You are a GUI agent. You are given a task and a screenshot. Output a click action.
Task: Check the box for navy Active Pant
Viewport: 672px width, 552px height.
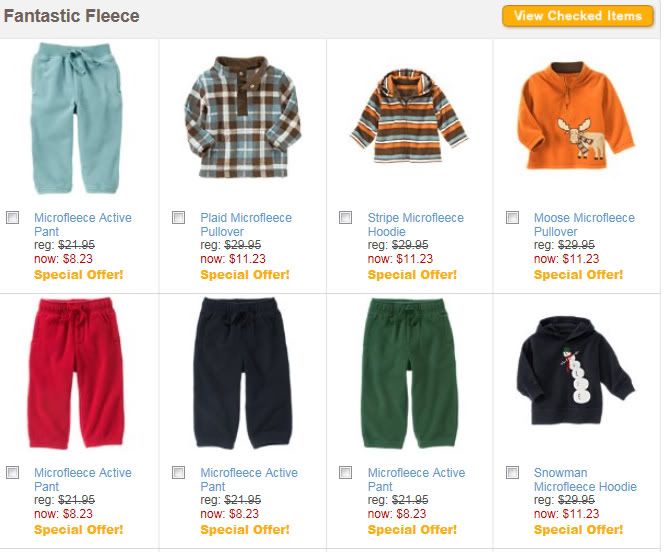(x=179, y=473)
